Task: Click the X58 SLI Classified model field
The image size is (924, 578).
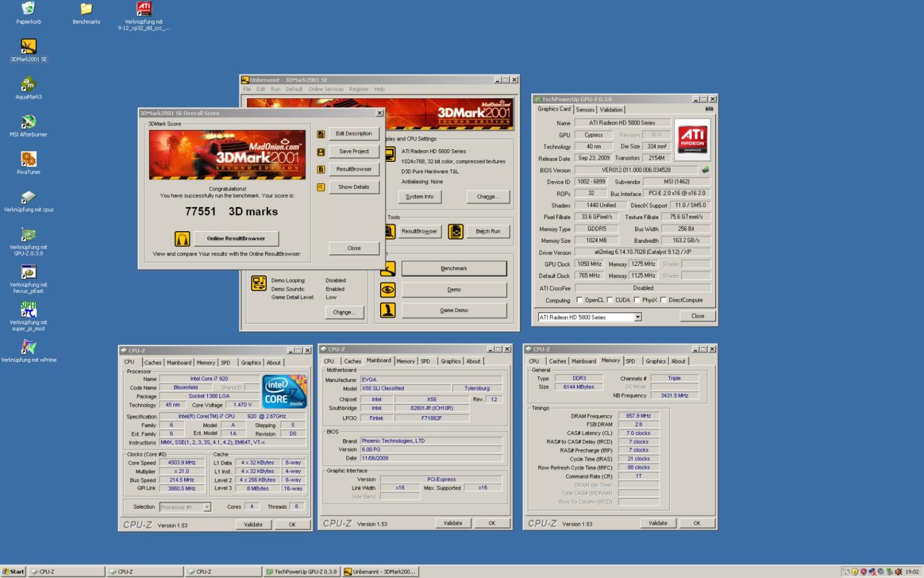Action: [405, 388]
